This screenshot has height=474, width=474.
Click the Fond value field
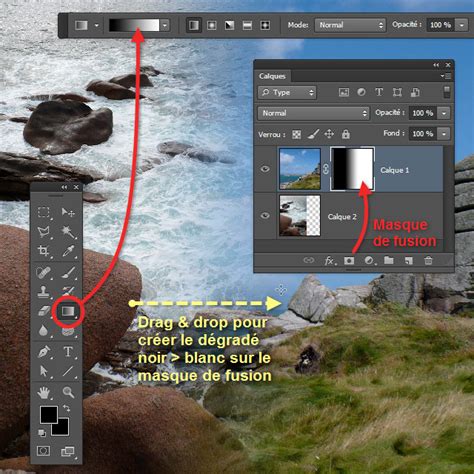click(x=423, y=134)
